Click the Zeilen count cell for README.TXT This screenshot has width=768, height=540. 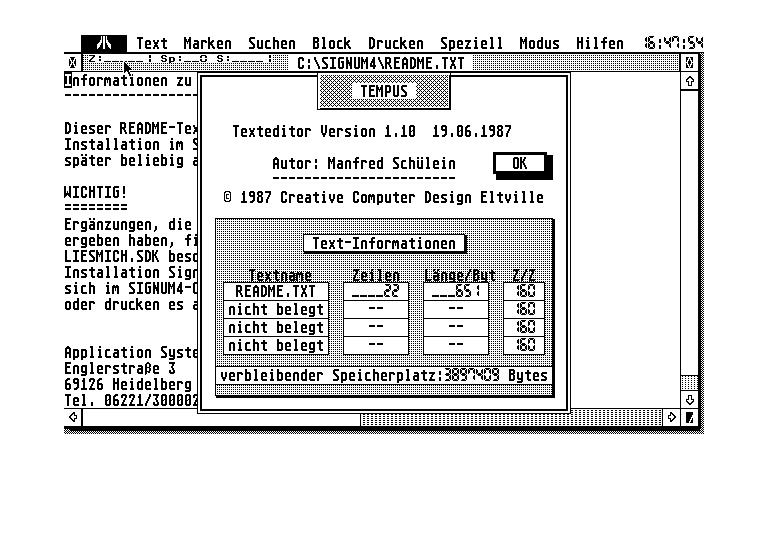point(376,292)
